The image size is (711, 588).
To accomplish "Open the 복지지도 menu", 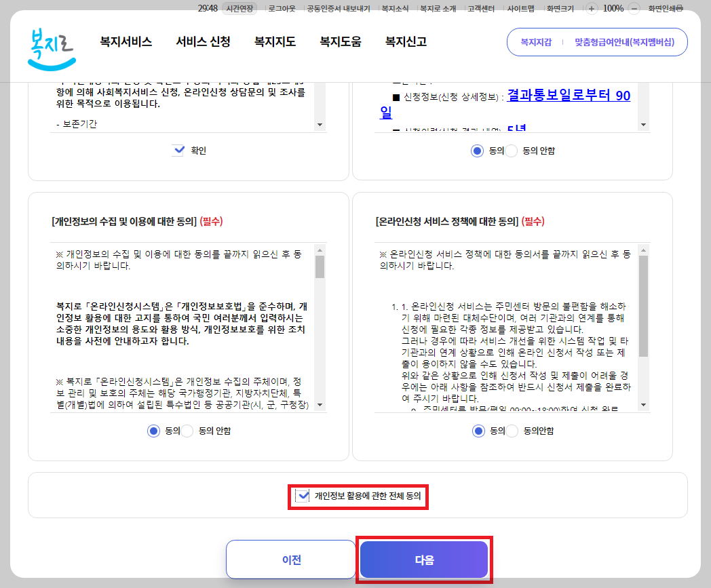I will pos(273,41).
